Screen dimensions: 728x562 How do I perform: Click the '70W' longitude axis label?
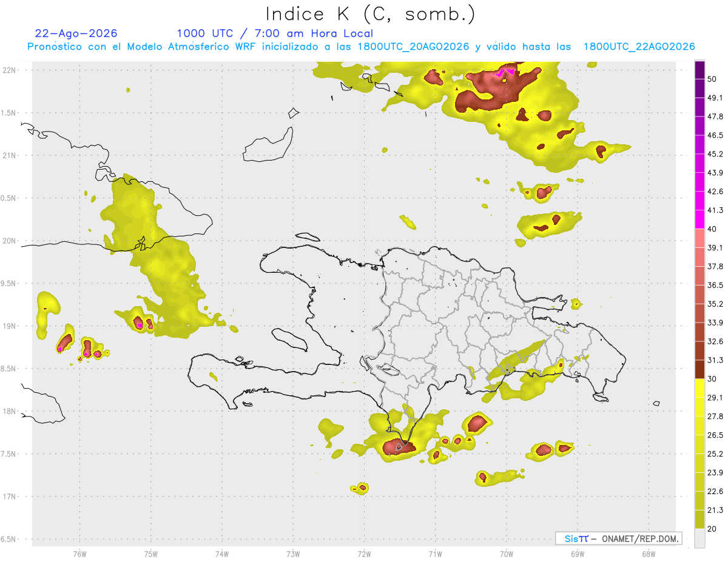click(507, 554)
